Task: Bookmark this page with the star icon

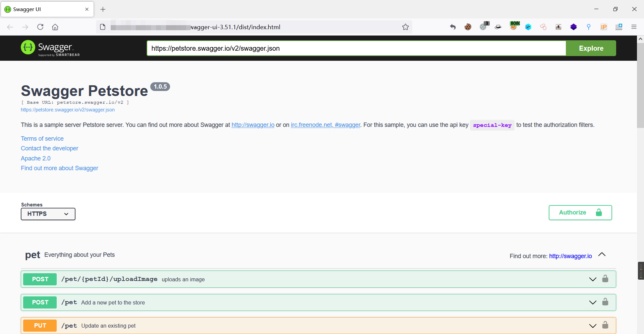Action: pos(406,27)
